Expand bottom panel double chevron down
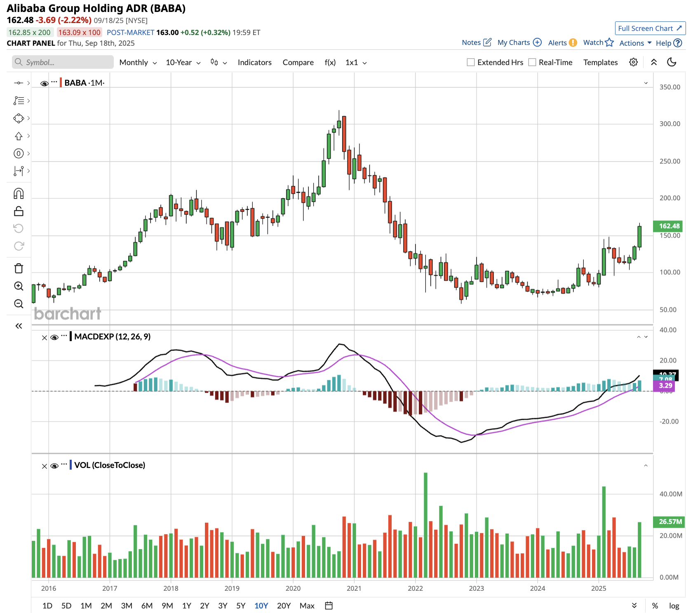Viewport: 700px width, 613px height. pos(634,606)
